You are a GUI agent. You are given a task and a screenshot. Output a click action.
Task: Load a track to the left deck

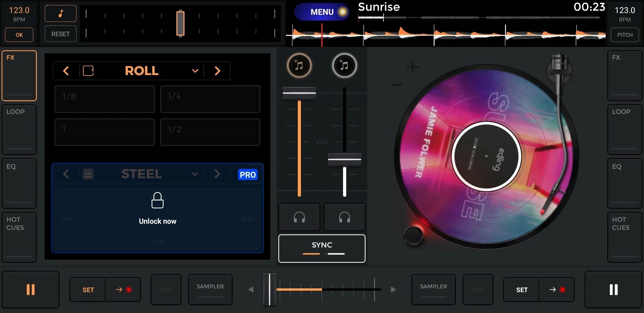pos(299,65)
